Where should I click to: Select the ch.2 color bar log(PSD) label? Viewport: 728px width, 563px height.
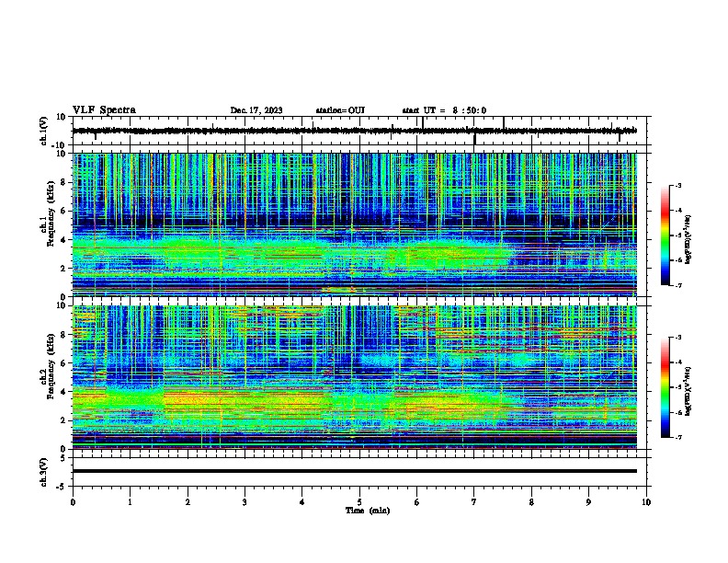click(x=688, y=390)
